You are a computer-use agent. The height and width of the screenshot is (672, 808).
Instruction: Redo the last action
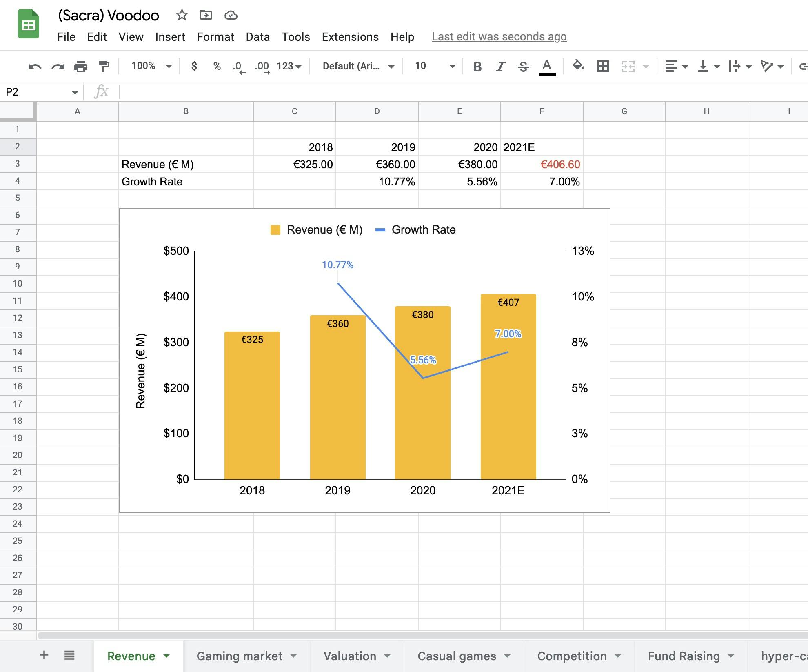(58, 66)
